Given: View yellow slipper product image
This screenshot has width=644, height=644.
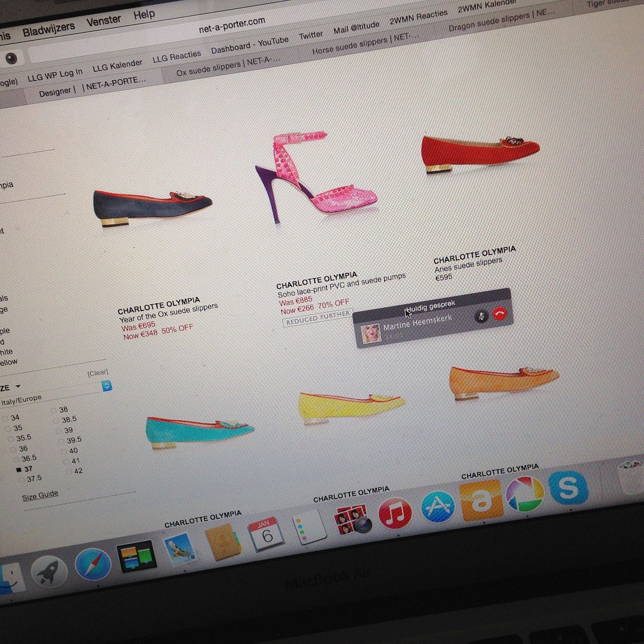Looking at the screenshot, I should 352,407.
